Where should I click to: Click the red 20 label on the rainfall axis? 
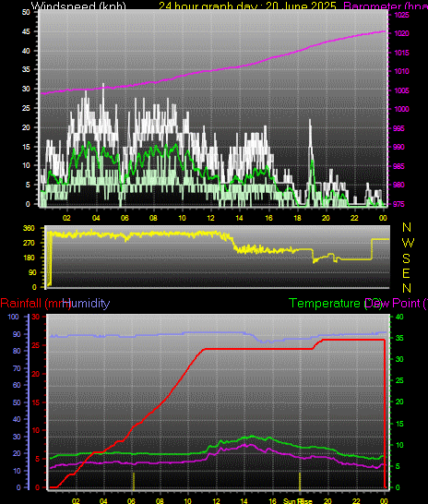(36, 374)
